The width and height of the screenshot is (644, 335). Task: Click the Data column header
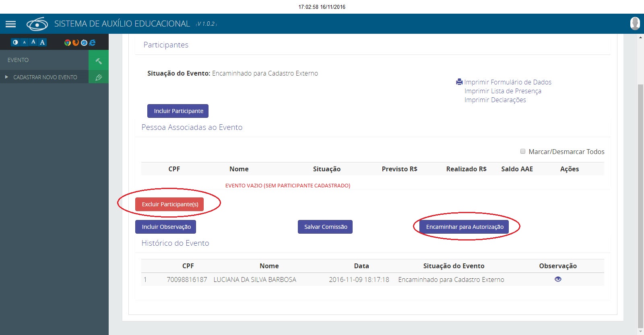pos(361,266)
